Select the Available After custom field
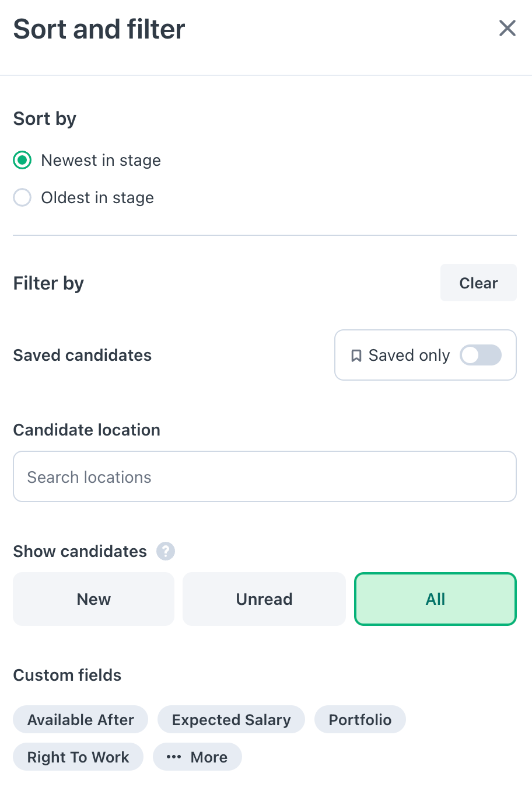 click(x=80, y=719)
